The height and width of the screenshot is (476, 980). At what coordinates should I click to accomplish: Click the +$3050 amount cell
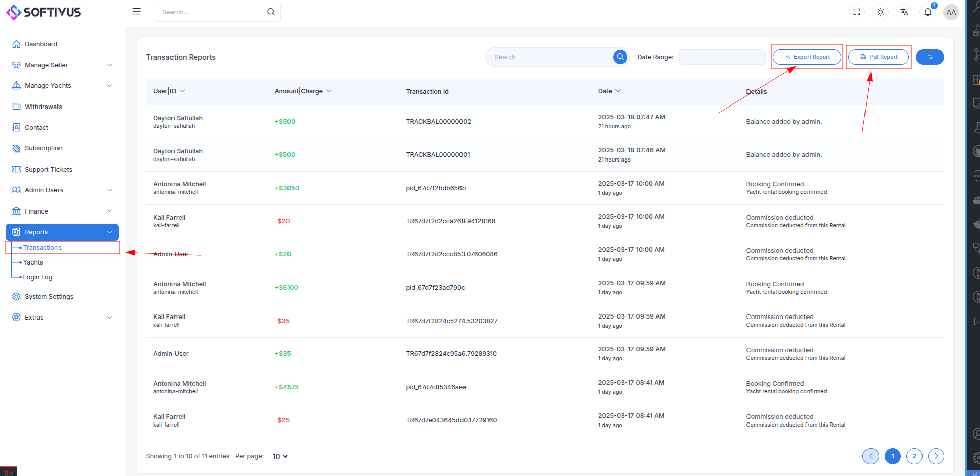click(287, 188)
